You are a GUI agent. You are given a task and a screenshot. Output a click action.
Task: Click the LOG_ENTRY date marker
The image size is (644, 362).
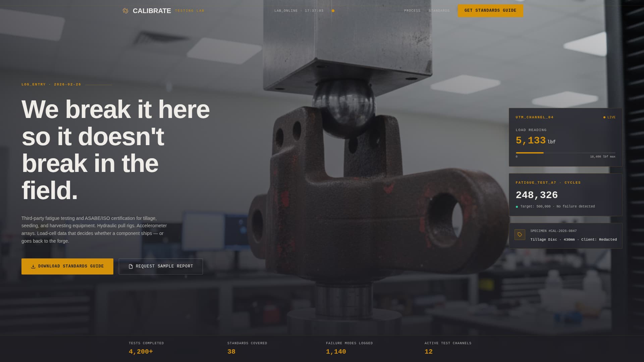pyautogui.click(x=51, y=84)
